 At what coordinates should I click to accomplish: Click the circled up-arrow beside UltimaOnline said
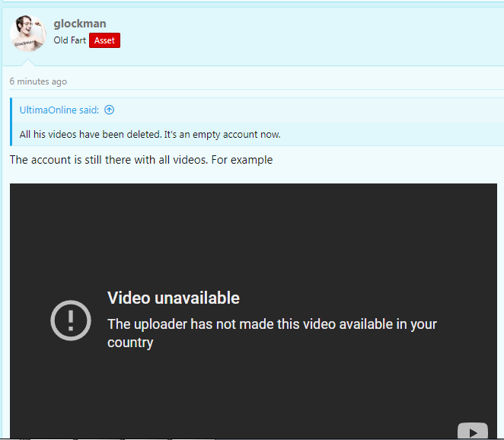click(110, 110)
